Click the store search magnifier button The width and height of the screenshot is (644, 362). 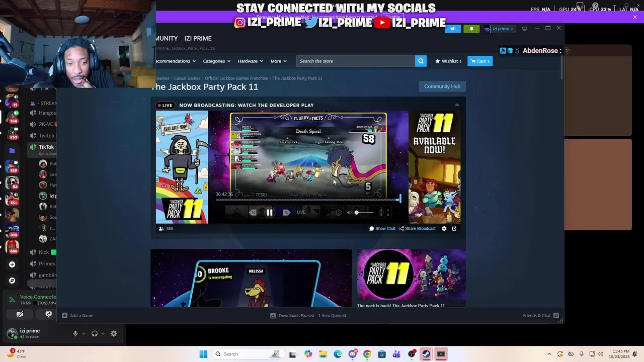(x=421, y=61)
